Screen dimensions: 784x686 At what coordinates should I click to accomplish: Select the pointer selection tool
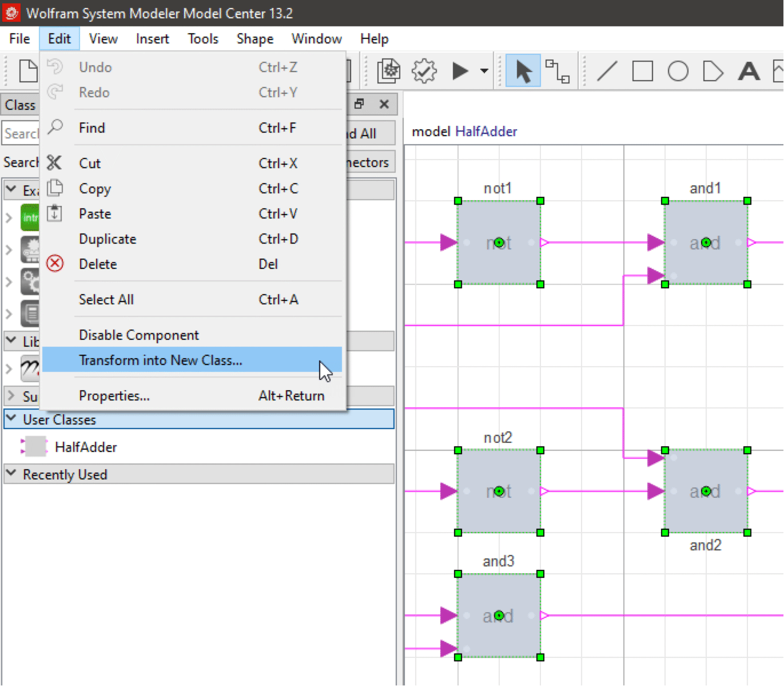pyautogui.click(x=523, y=71)
